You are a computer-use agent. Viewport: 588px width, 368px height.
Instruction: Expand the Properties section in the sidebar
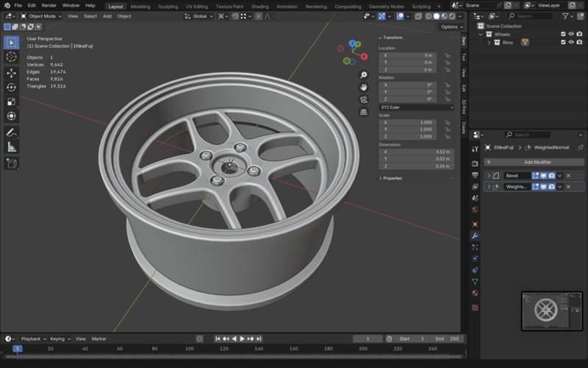point(392,178)
